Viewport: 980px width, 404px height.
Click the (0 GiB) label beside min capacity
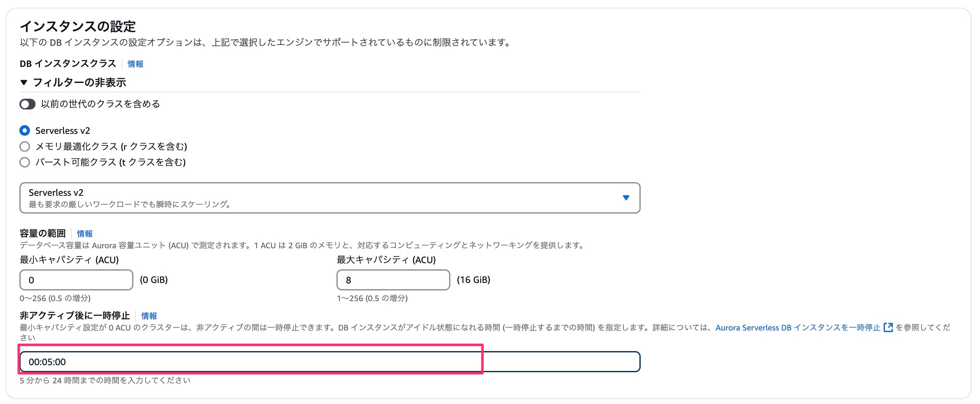coord(154,280)
